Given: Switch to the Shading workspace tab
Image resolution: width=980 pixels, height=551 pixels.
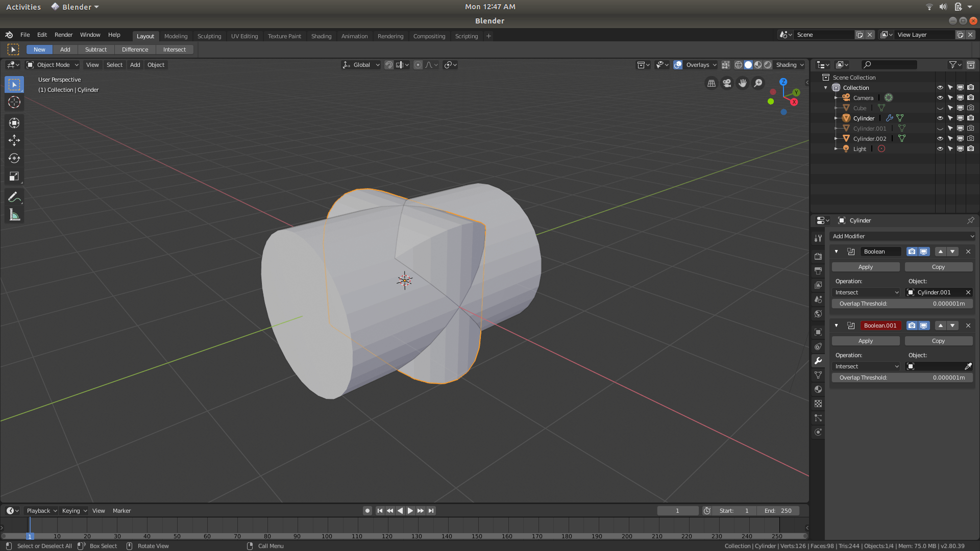Looking at the screenshot, I should pyautogui.click(x=322, y=36).
